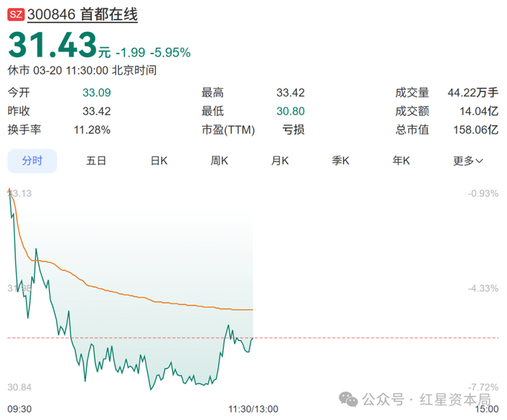Click the 成交量 volume 44.22万手
Image resolution: width=507 pixels, height=420 pixels.
point(473,93)
